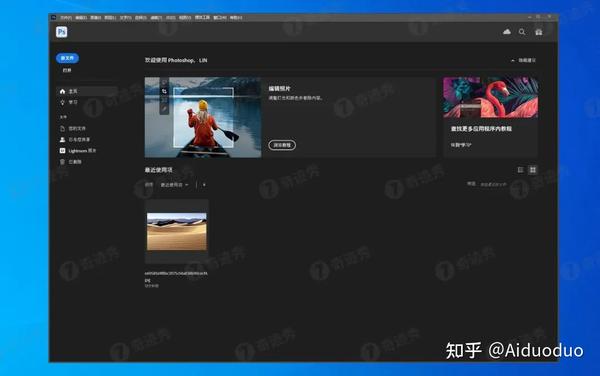Maximize the Photoshop window
This screenshot has width=600, height=376.
point(538,17)
